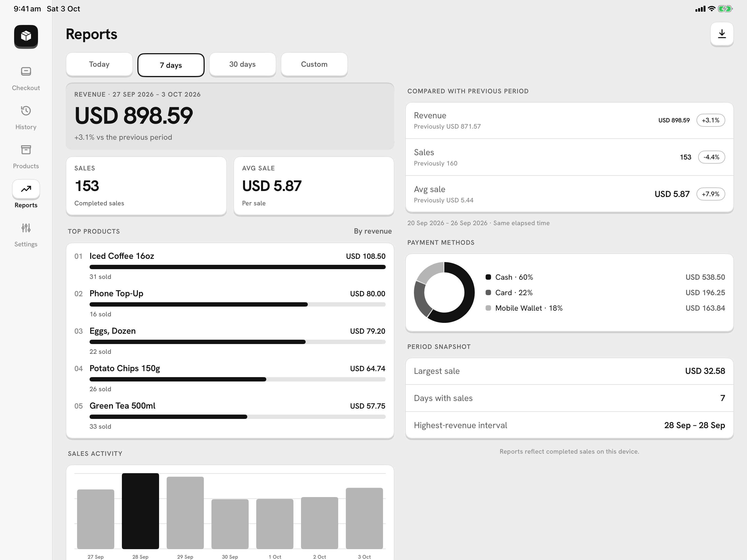Change the By revenue sorting
This screenshot has width=747, height=560.
point(372,231)
